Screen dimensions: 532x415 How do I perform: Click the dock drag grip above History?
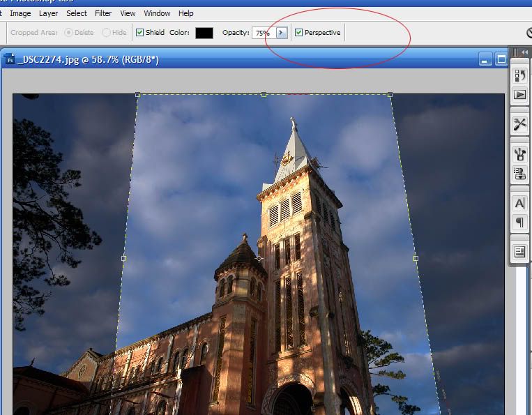[516, 52]
